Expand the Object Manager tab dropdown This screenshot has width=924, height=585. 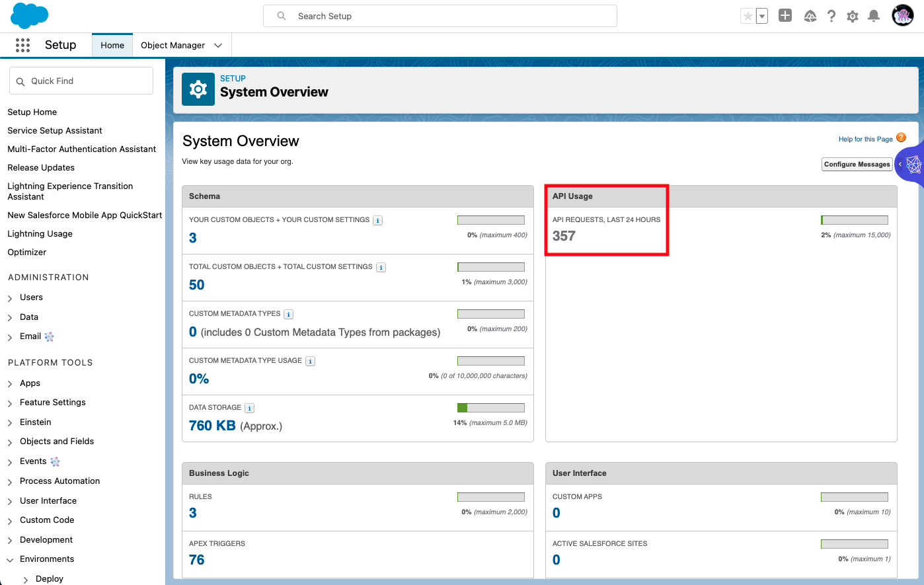pyautogui.click(x=218, y=46)
